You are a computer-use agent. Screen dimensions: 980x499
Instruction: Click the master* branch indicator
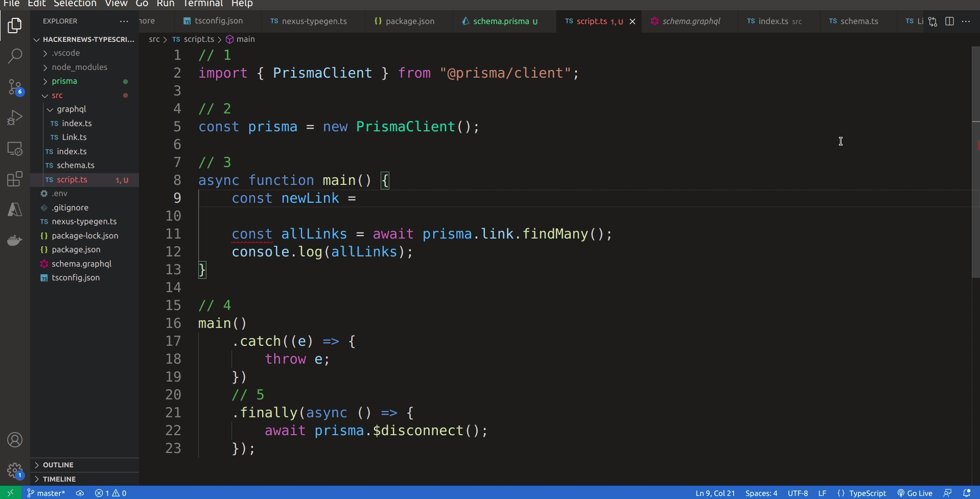pyautogui.click(x=46, y=493)
